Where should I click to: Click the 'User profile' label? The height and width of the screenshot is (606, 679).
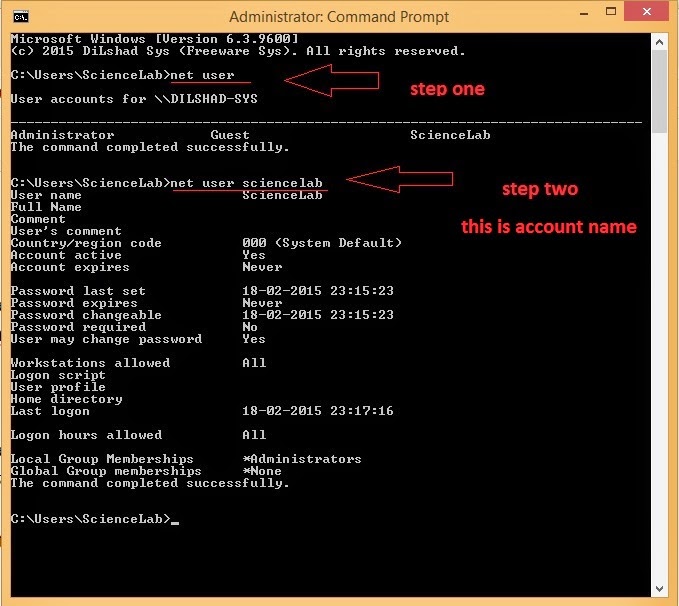[58, 387]
